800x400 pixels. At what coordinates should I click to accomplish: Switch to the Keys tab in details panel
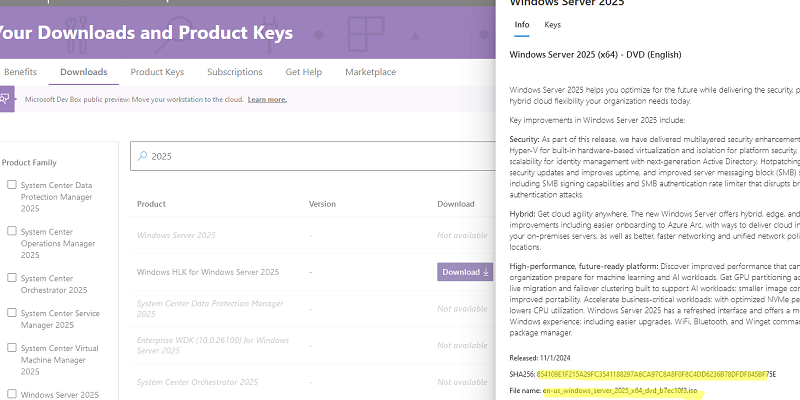tap(552, 24)
